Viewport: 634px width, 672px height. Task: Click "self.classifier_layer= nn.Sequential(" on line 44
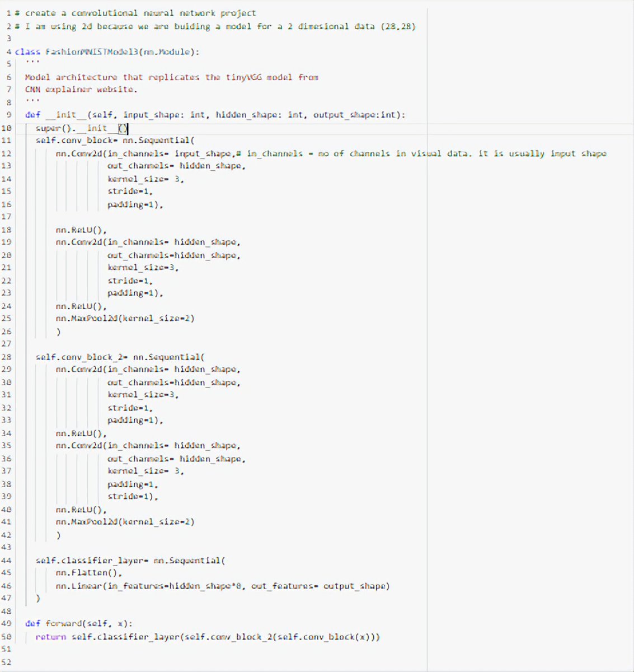(x=130, y=560)
